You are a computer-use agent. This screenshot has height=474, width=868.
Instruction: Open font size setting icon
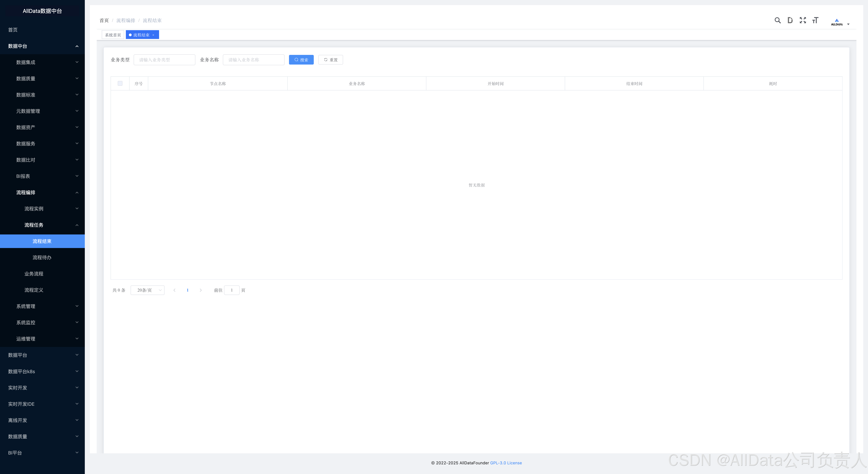click(815, 20)
